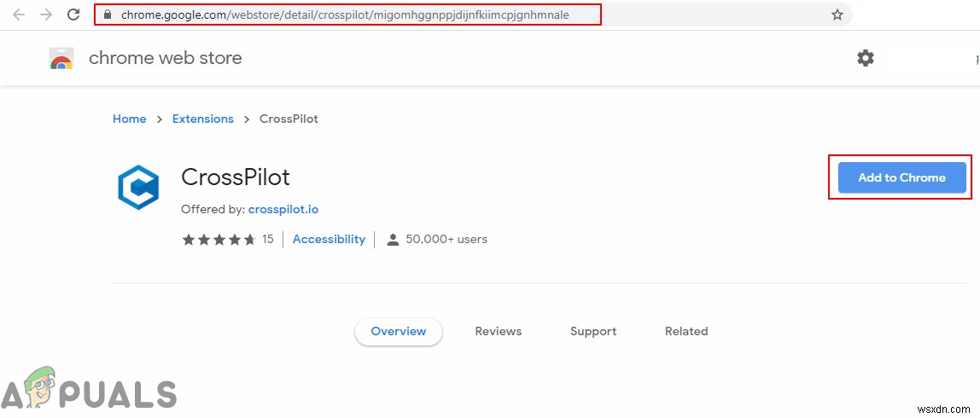This screenshot has width=980, height=418.
Task: Click the Chrome Web Store logo
Action: tap(61, 58)
